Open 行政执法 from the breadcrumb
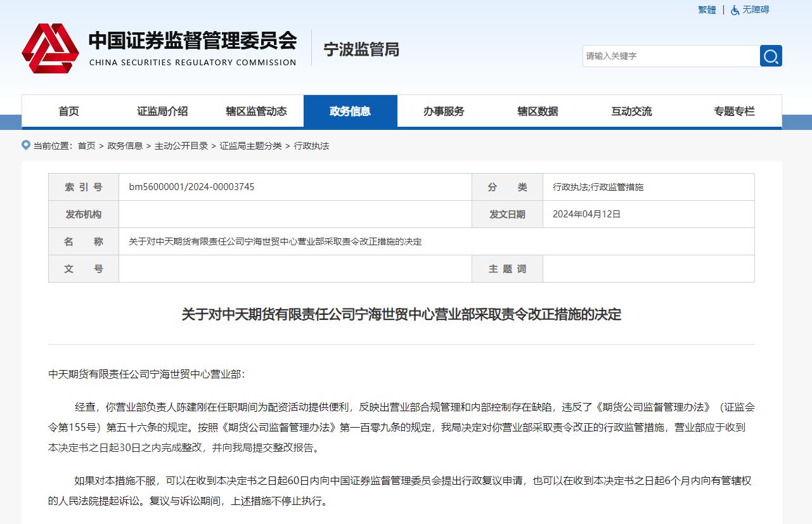812x524 pixels. [311, 145]
